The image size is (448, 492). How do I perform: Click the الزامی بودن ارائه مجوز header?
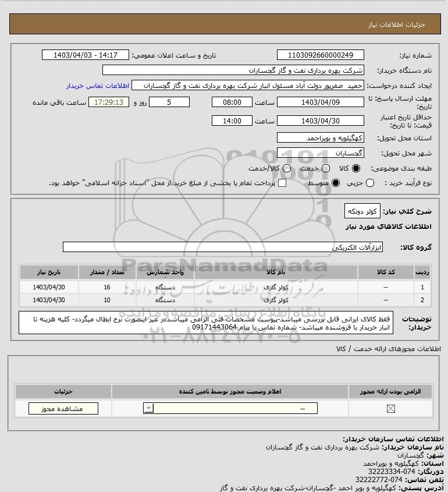pos(390,391)
